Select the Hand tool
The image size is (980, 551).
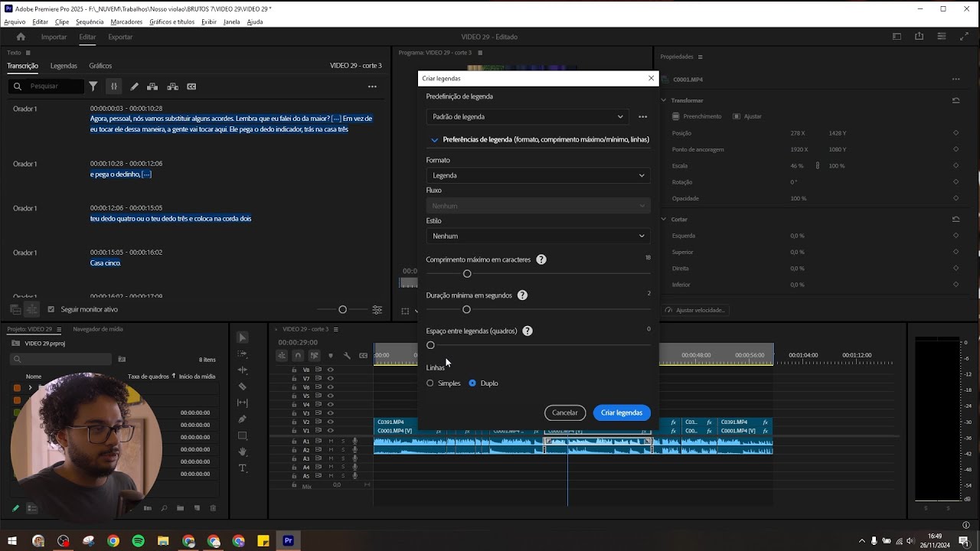[x=243, y=452]
